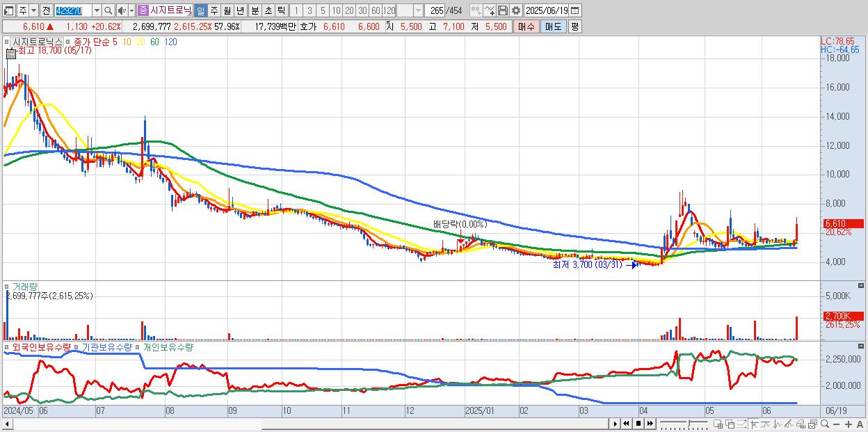
Task: Click the floppy disk save icon
Action: tap(502, 10)
